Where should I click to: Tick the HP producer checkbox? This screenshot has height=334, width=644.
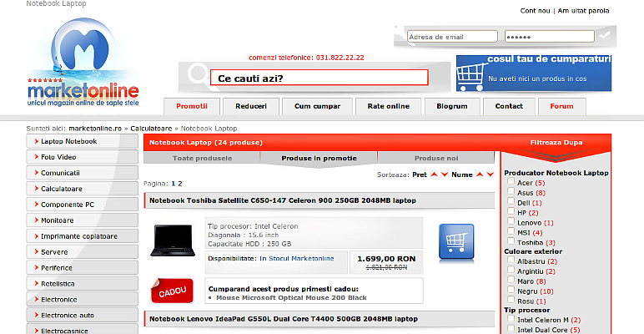(511, 211)
